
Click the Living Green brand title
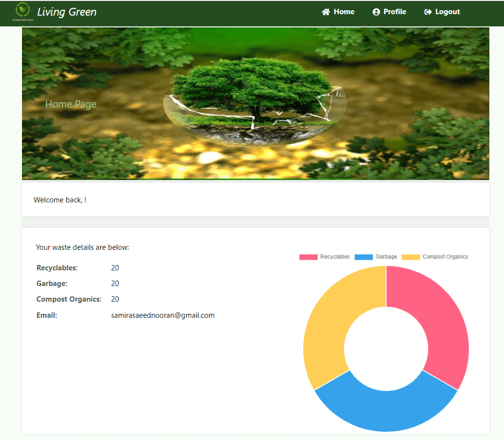point(67,12)
